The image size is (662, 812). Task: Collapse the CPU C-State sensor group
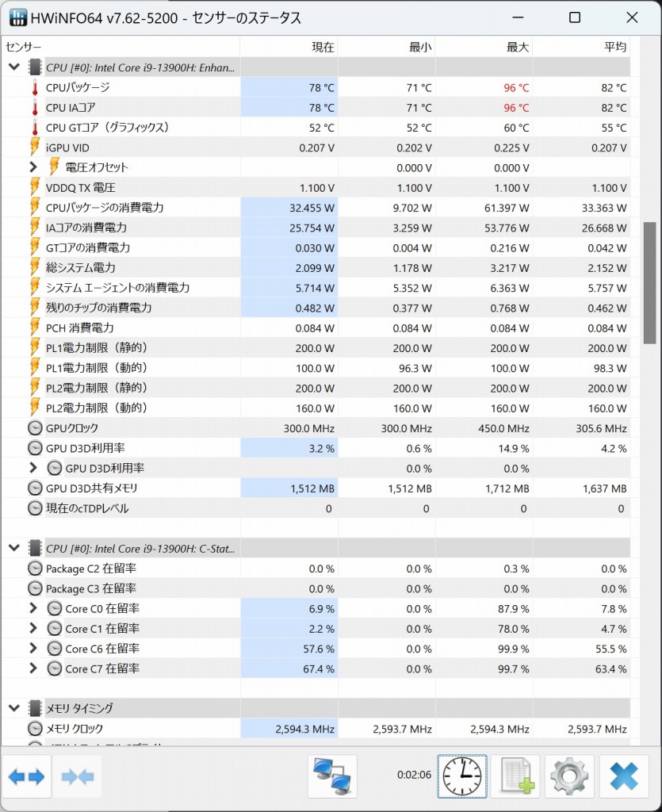14,548
